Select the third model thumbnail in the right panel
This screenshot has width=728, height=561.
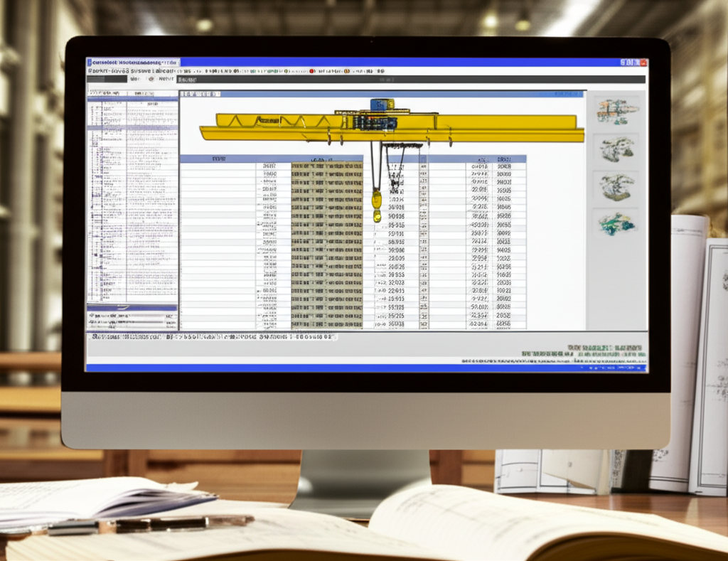point(616,186)
